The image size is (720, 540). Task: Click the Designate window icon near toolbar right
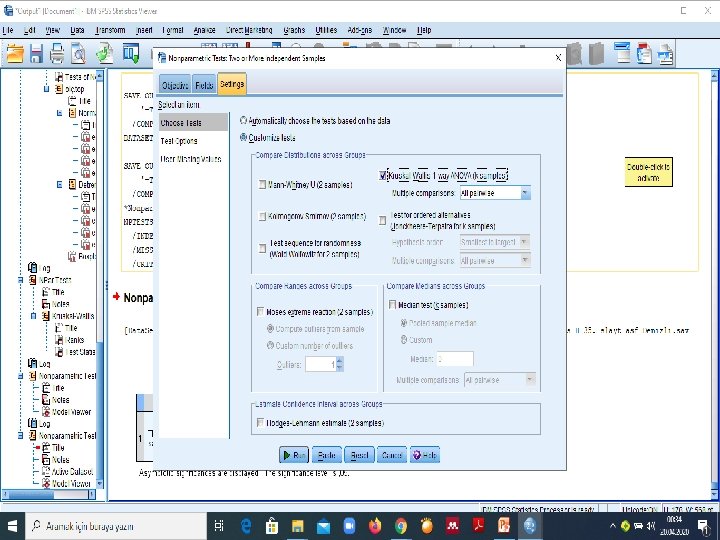click(622, 52)
